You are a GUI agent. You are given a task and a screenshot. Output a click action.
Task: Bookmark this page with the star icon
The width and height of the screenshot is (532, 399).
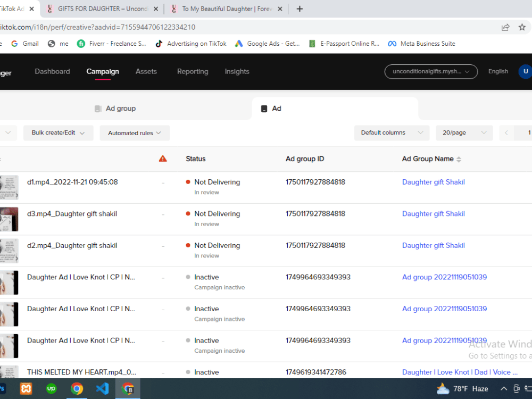coord(522,27)
